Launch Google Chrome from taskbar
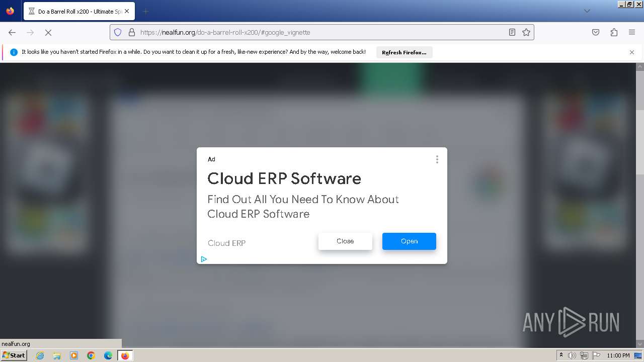644x362 pixels. click(91, 355)
